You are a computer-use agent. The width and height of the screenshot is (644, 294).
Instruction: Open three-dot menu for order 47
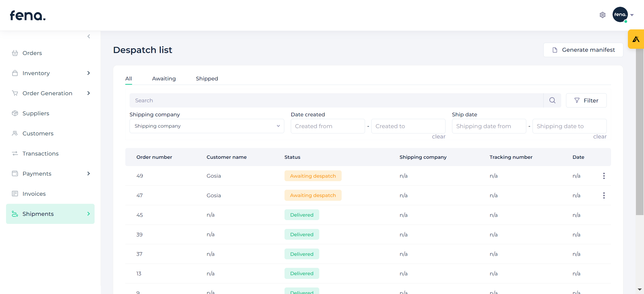tap(604, 195)
